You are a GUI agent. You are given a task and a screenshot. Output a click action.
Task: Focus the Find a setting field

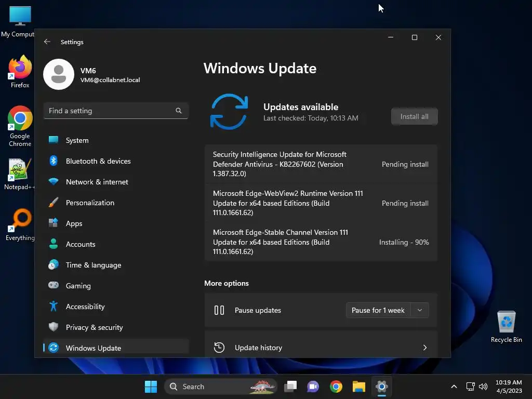(x=116, y=111)
